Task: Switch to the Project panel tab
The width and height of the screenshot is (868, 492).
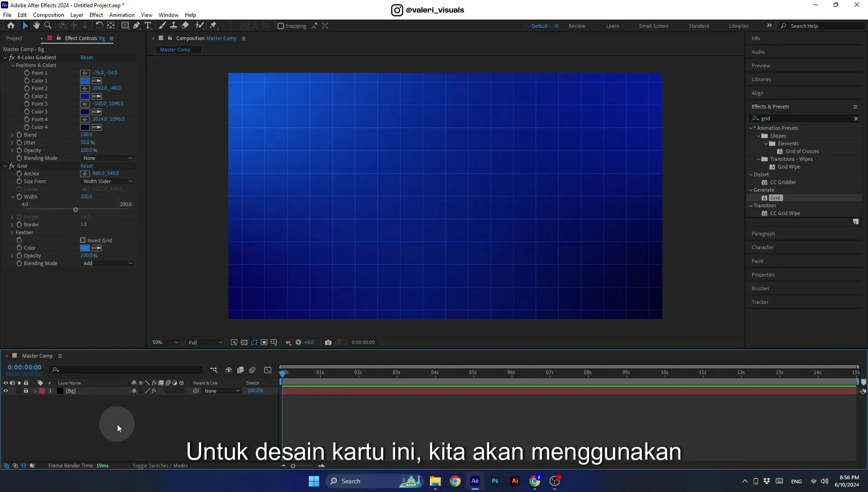Action: (14, 38)
